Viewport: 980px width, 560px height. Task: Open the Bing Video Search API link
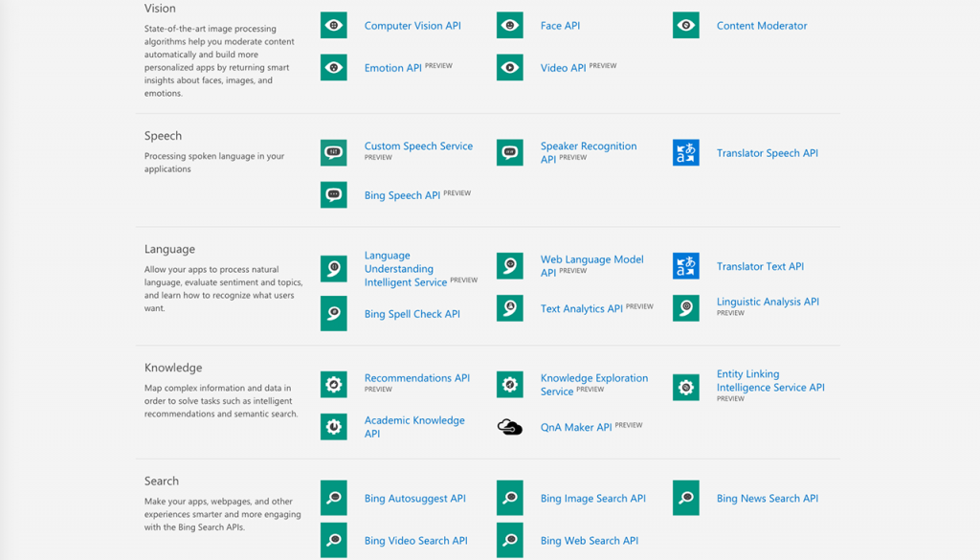click(415, 541)
